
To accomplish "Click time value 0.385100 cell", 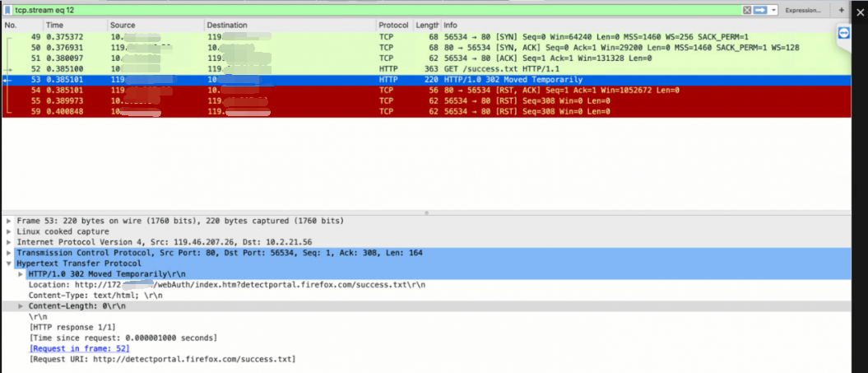I will click(64, 68).
